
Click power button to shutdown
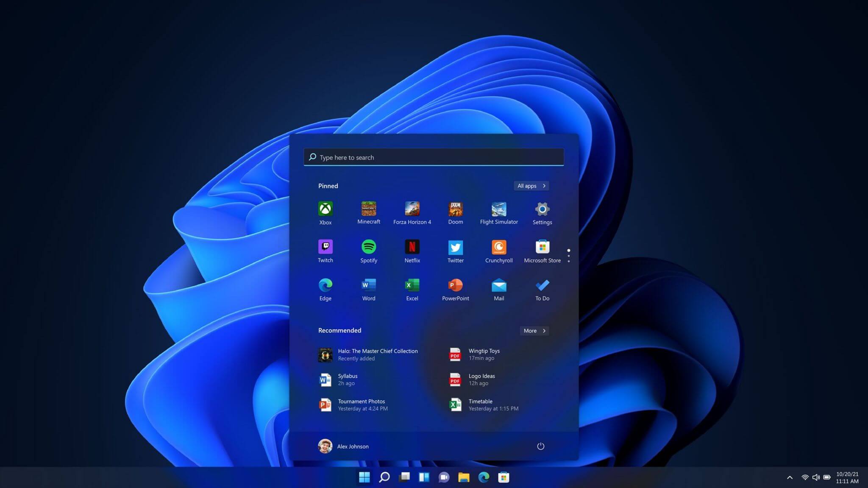click(x=540, y=446)
